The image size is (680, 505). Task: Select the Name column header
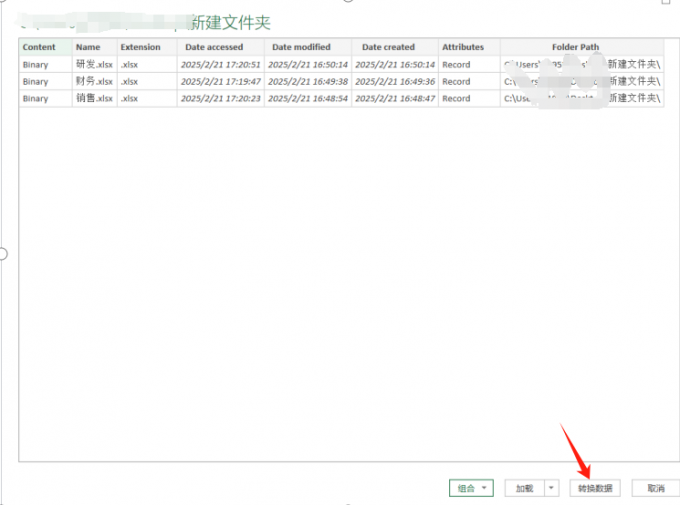tap(88, 47)
